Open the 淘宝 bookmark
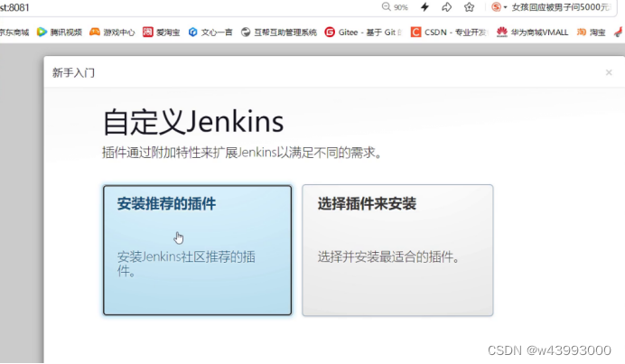 click(591, 33)
